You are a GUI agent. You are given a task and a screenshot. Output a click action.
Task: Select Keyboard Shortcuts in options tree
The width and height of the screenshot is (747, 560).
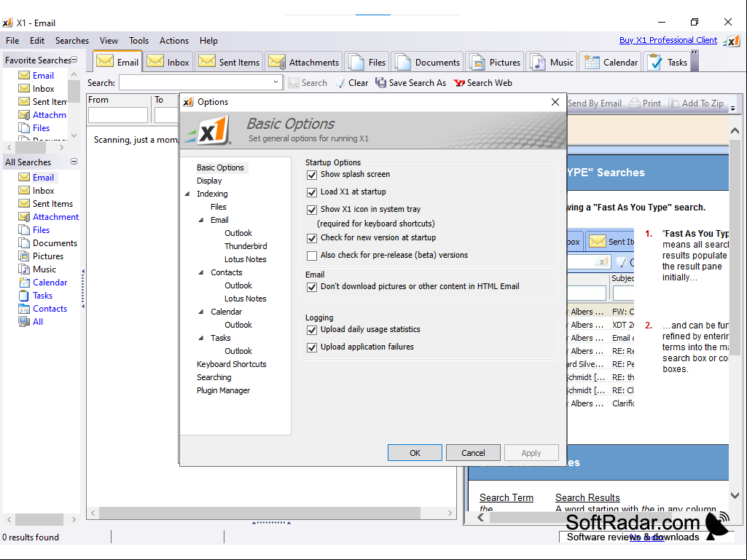232,364
